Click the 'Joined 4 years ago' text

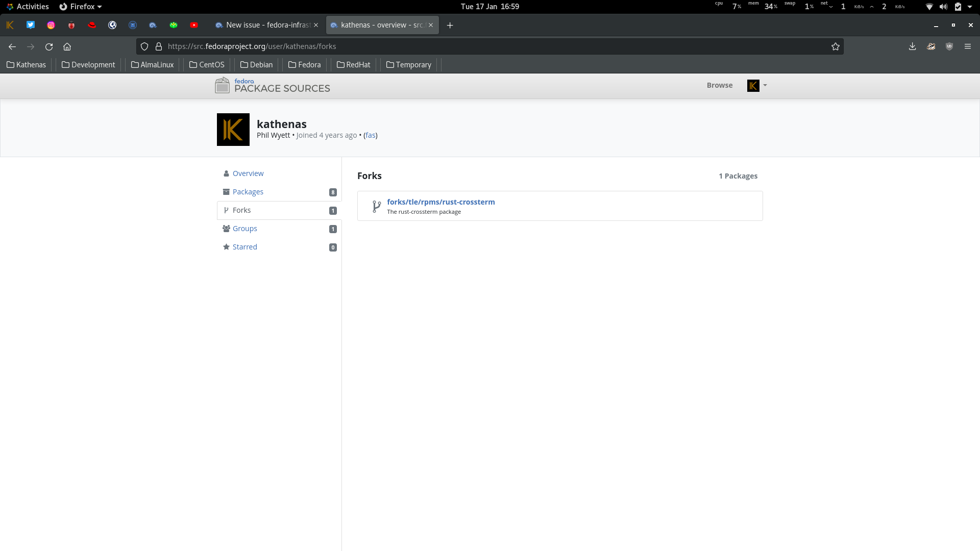pos(327,135)
